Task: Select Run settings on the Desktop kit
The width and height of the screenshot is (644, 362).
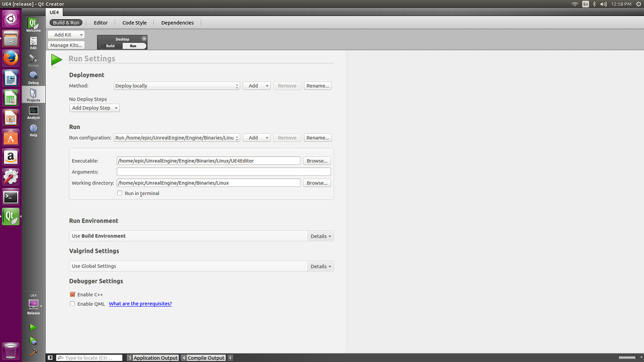Action: coord(133,46)
